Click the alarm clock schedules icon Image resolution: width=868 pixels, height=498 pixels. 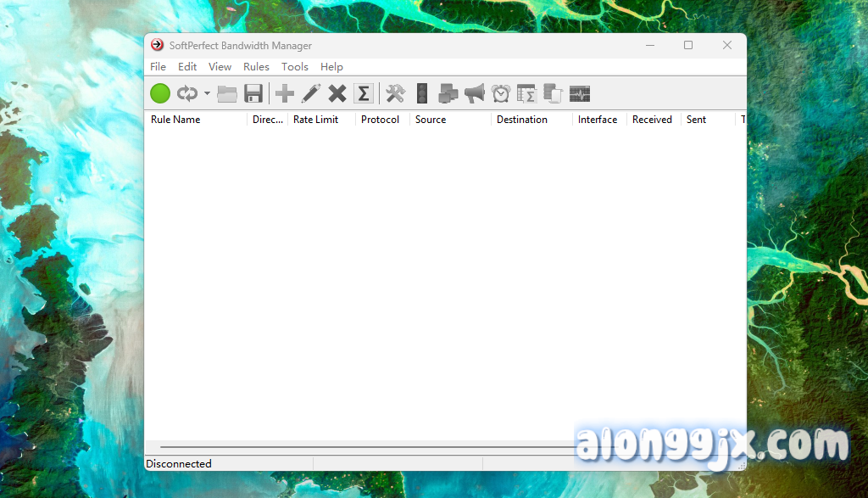click(501, 93)
